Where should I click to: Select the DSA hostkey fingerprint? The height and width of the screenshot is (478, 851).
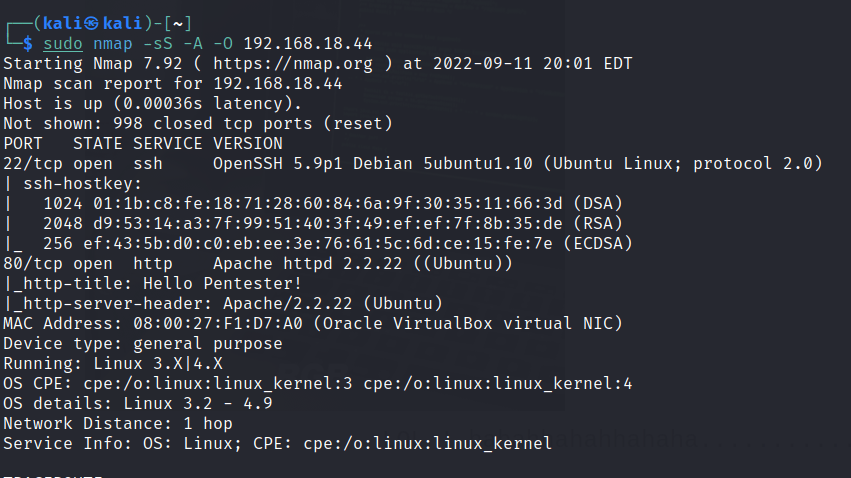302,203
